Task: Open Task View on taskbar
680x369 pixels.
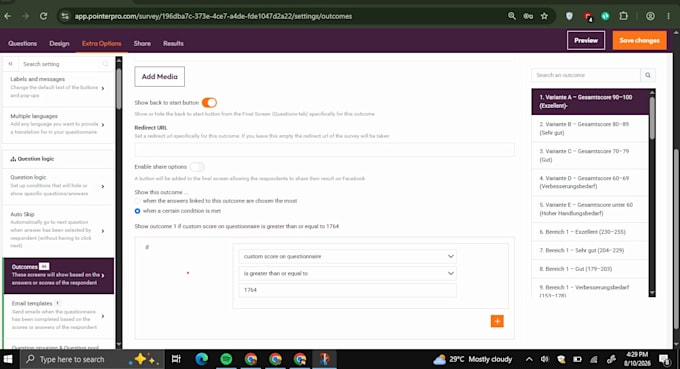Action: [176, 359]
